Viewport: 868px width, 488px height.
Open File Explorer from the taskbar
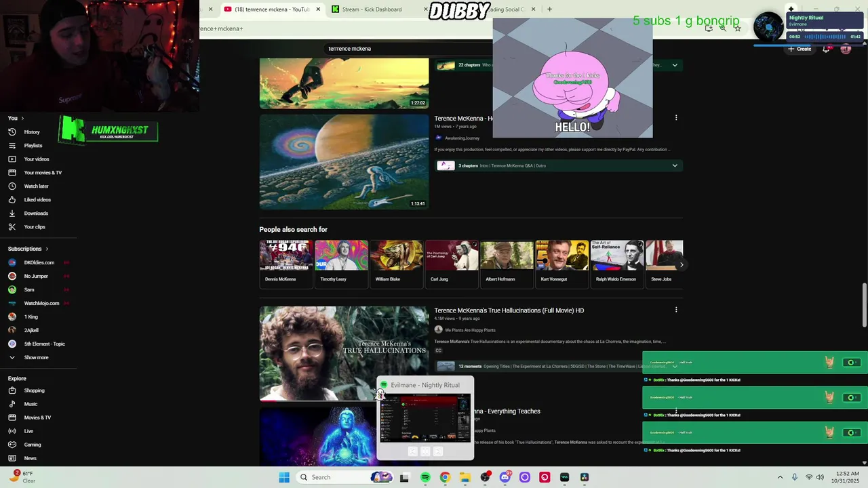pyautogui.click(x=465, y=477)
